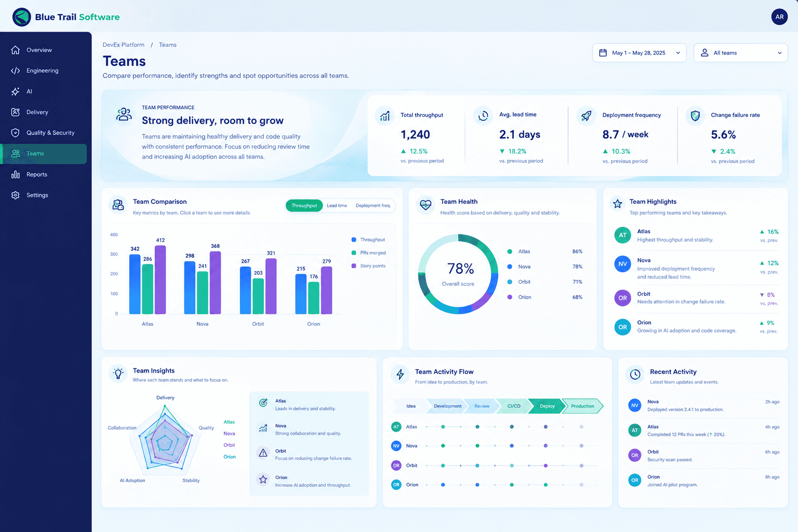Open the May 1 – May 28, 2025 date dropdown

[x=639, y=53]
